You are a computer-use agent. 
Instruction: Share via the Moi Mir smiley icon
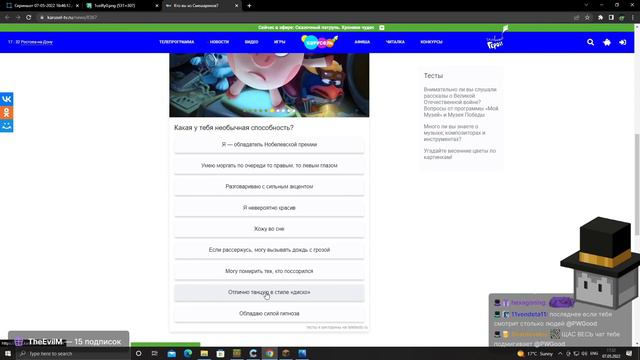point(7,126)
